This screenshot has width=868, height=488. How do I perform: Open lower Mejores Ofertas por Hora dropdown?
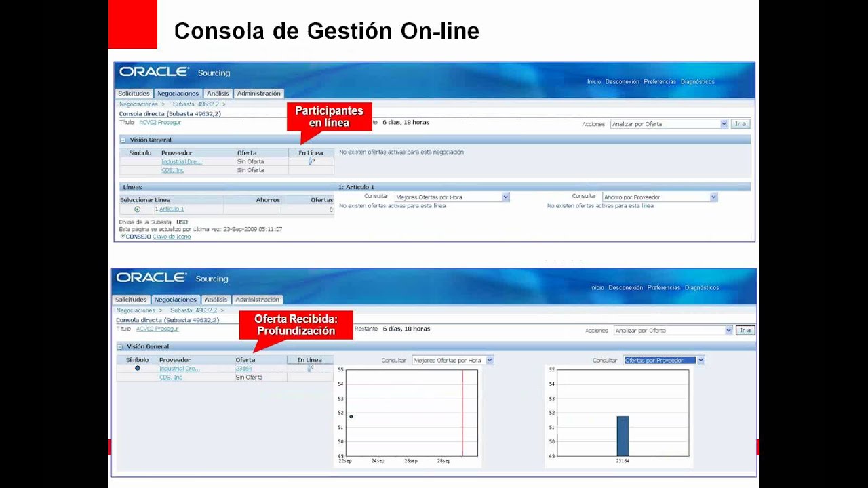pos(453,361)
